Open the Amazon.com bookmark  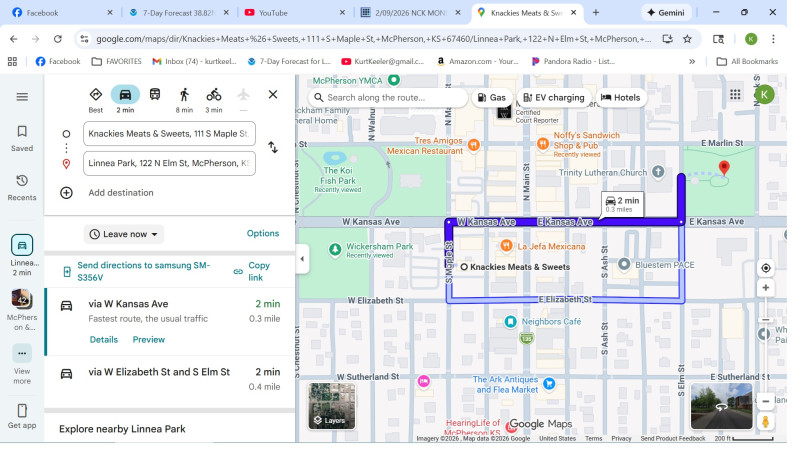click(478, 61)
